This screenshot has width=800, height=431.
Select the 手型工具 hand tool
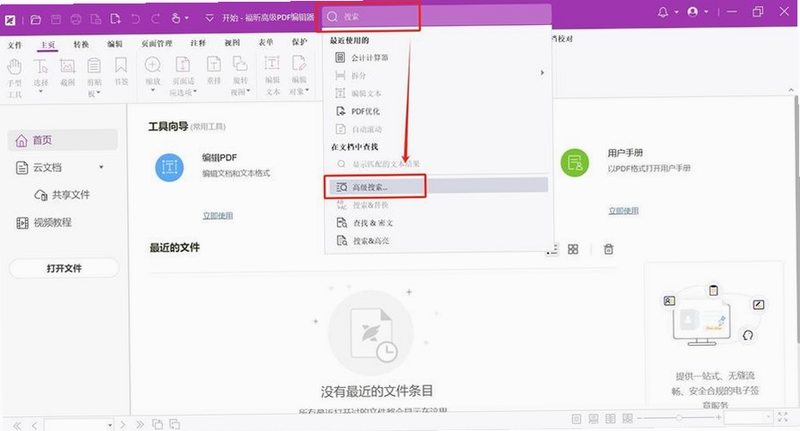coord(14,78)
